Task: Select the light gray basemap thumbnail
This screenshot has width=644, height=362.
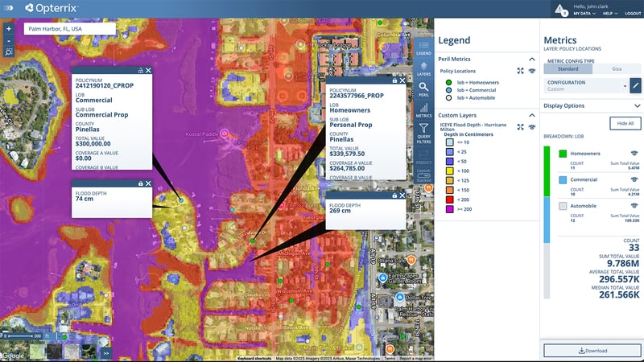Action: tap(72, 352)
